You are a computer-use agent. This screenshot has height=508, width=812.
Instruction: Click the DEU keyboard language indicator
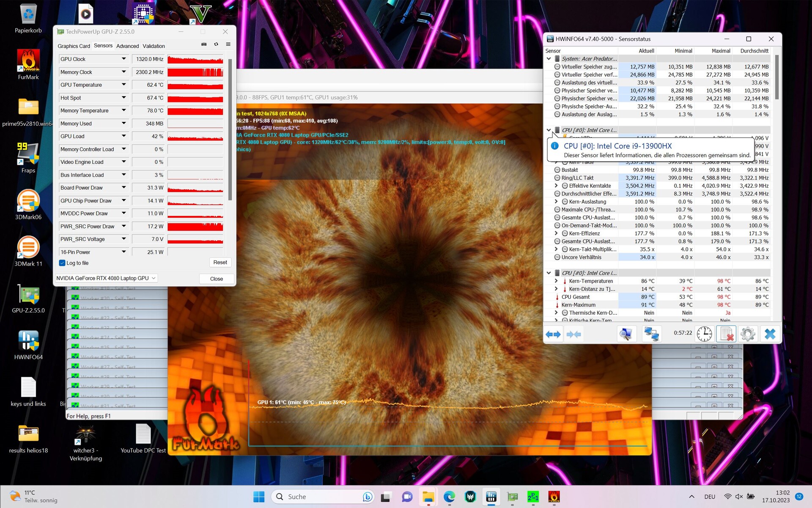tap(710, 497)
